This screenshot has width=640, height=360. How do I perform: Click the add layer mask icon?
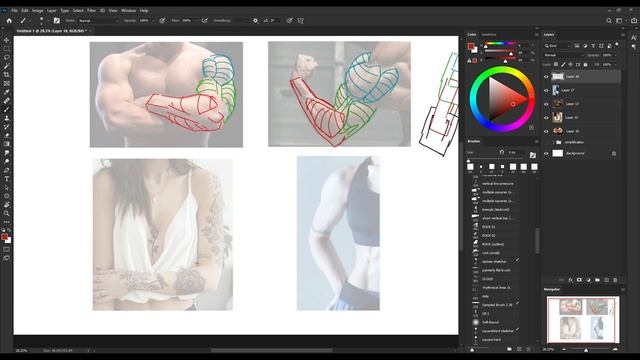(579, 280)
